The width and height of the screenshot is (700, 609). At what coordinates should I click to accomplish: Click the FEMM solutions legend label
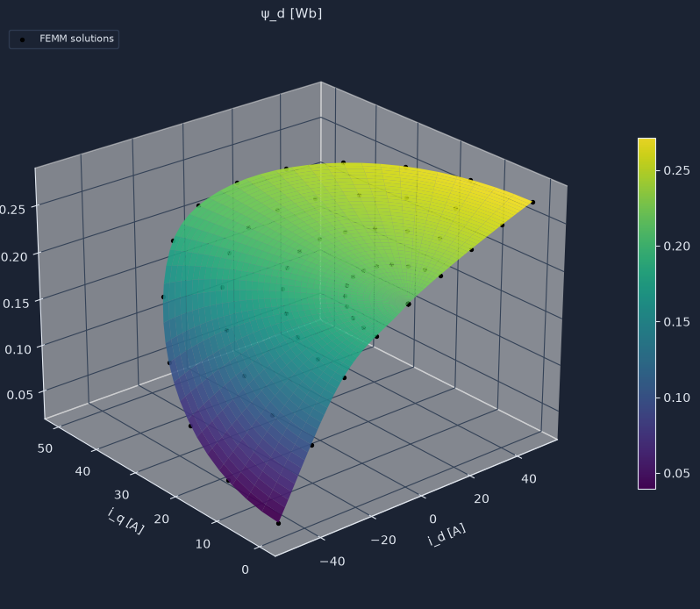pyautogui.click(x=77, y=39)
